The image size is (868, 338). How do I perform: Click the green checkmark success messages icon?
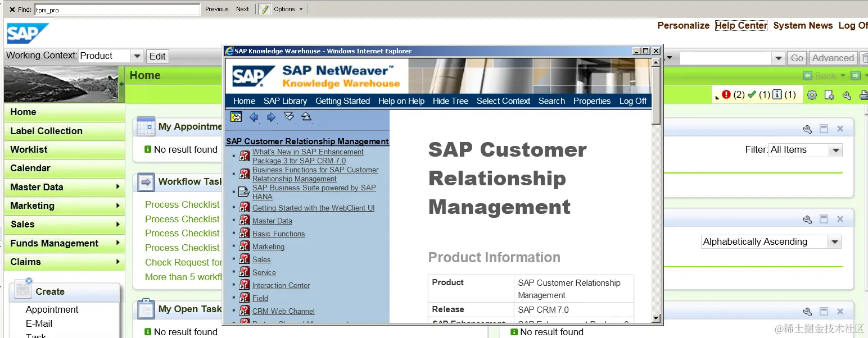pyautogui.click(x=751, y=94)
